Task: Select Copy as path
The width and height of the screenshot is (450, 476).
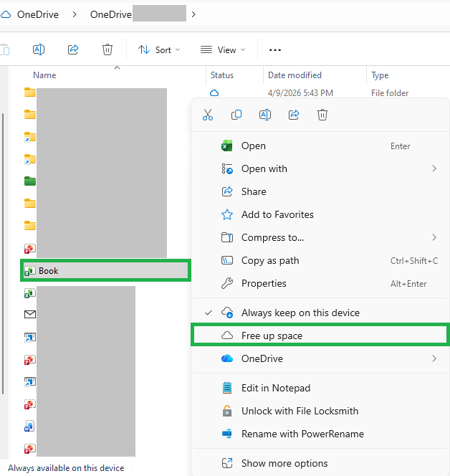Action: pos(322,260)
